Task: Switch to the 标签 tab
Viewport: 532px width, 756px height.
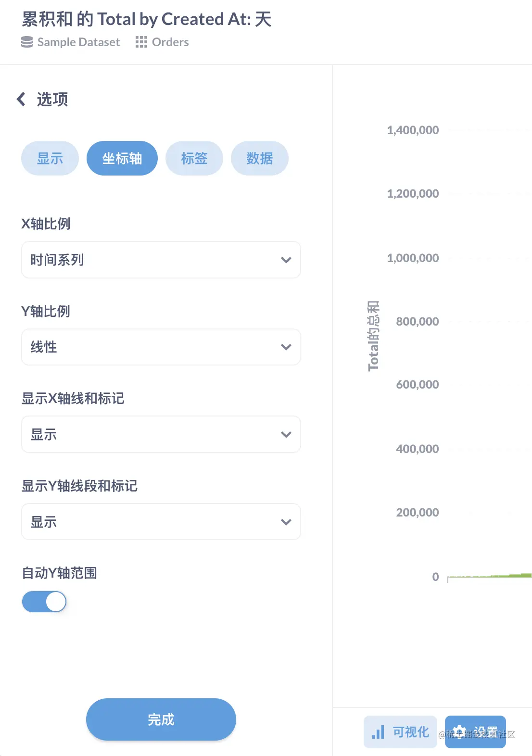Action: tap(194, 158)
